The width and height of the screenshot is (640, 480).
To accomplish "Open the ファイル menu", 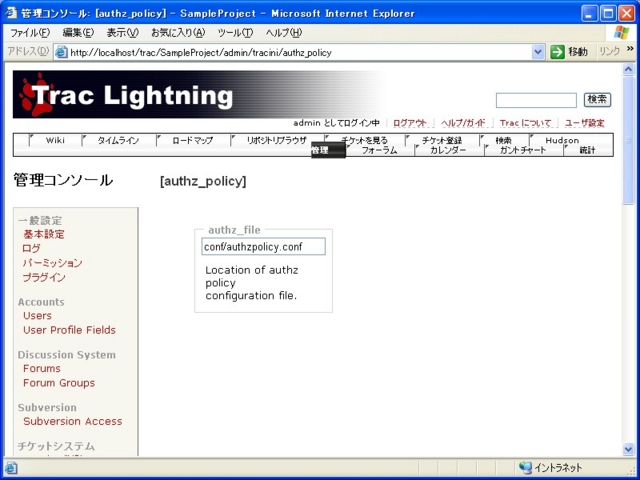I will tap(29, 33).
